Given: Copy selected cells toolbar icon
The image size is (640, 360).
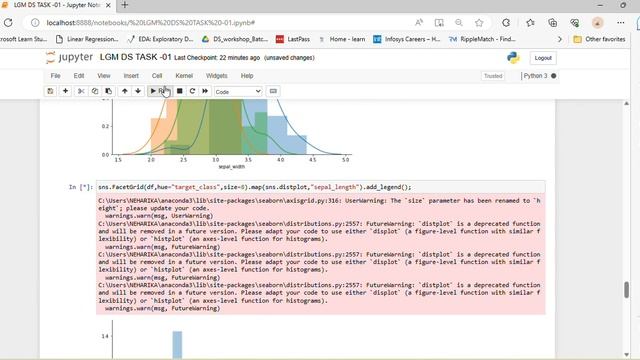Looking at the screenshot, I should [95, 91].
